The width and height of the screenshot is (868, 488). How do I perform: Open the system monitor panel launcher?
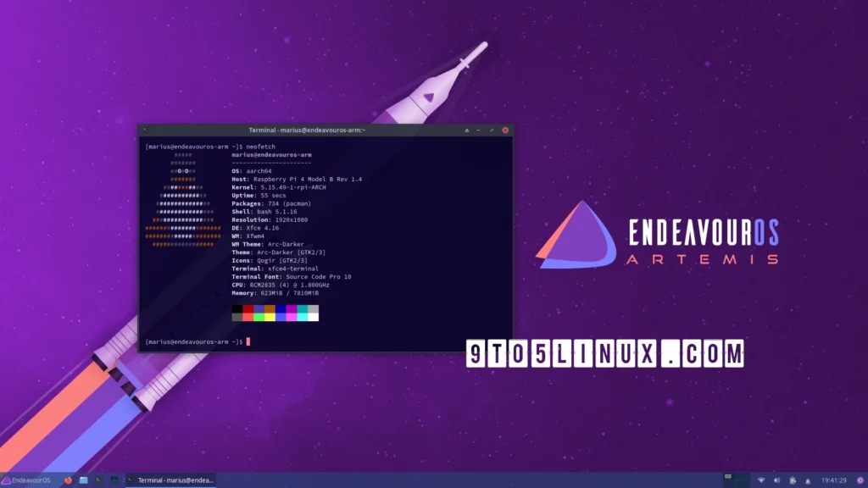[x=114, y=480]
